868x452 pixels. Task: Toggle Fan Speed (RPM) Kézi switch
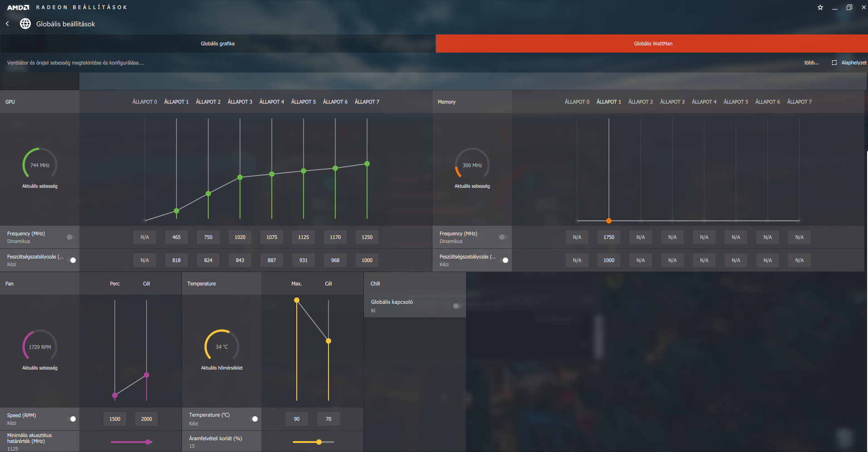pos(71,419)
